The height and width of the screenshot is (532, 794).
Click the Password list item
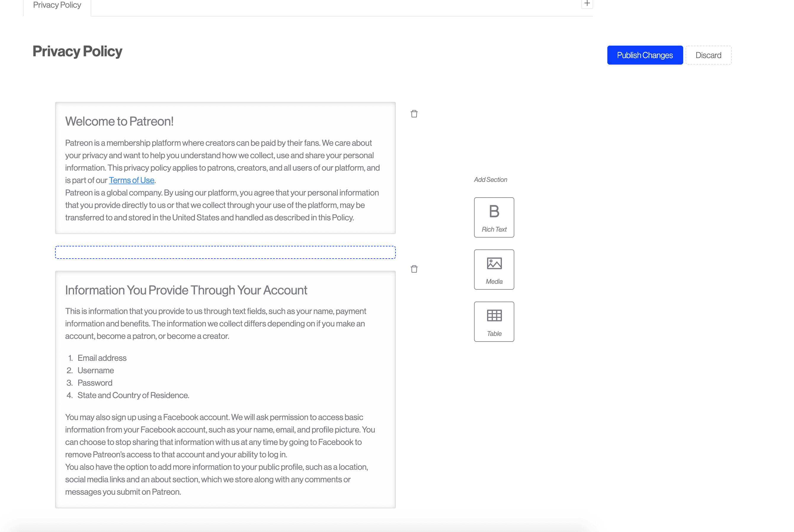95,383
